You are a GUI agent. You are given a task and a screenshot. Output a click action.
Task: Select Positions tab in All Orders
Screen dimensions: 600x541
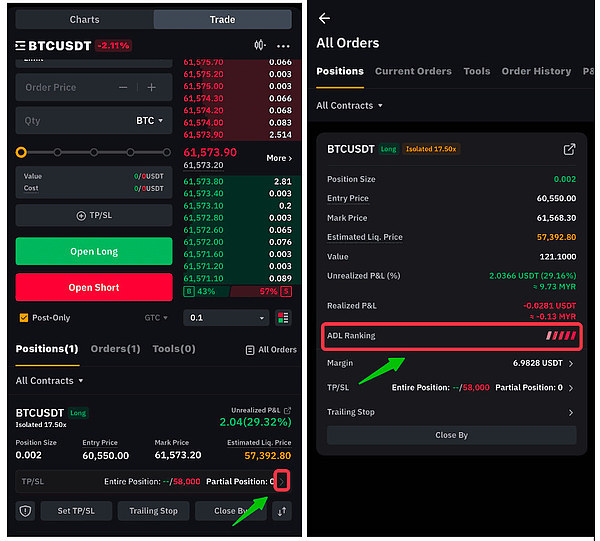point(340,71)
